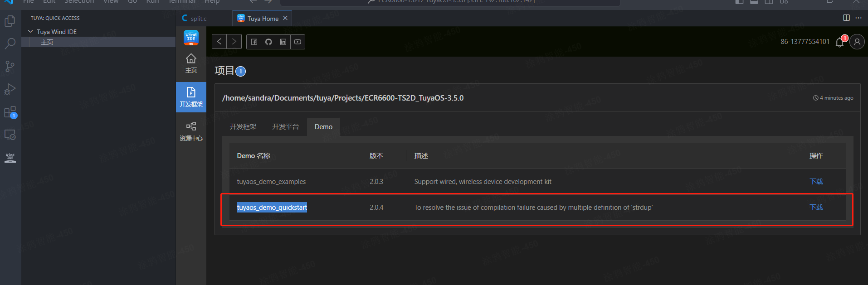
Task: Select the Tuya Home editor tab
Action: coord(262,19)
